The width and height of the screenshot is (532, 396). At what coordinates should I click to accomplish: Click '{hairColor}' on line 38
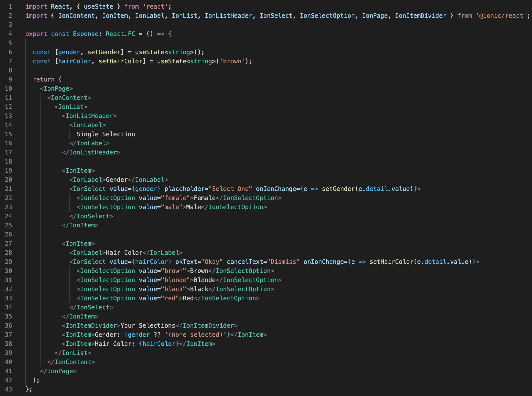pos(159,344)
